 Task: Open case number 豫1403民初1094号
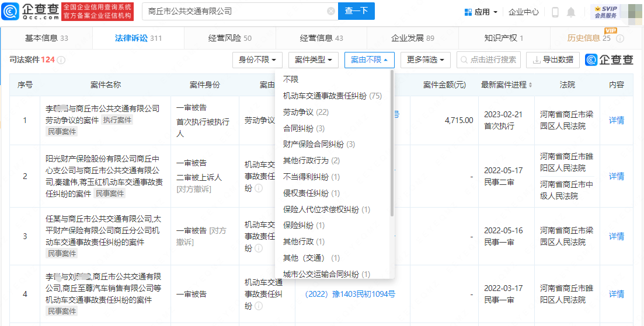pos(350,294)
